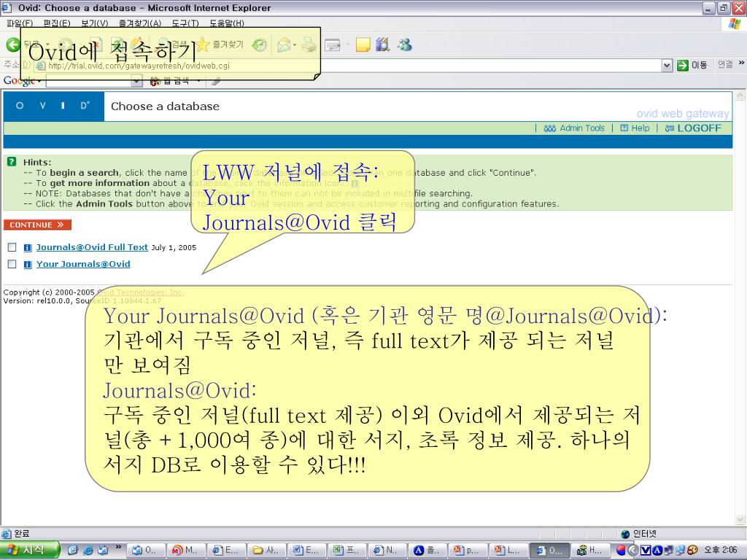Open Journals@Ovid Full Text link
Screen dimensions: 747x560
pyautogui.click(x=92, y=247)
